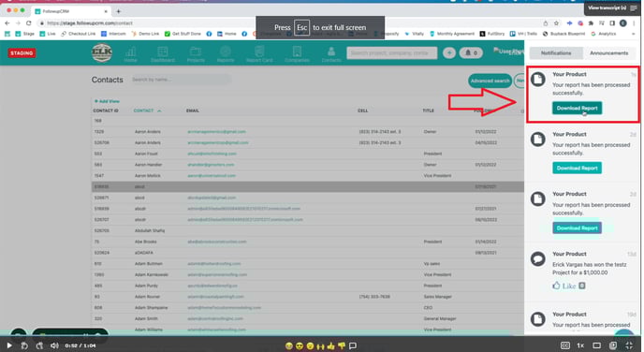This screenshot has width=644, height=352.
Task: Open a new browser tab with plus
Action: tap(118, 11)
